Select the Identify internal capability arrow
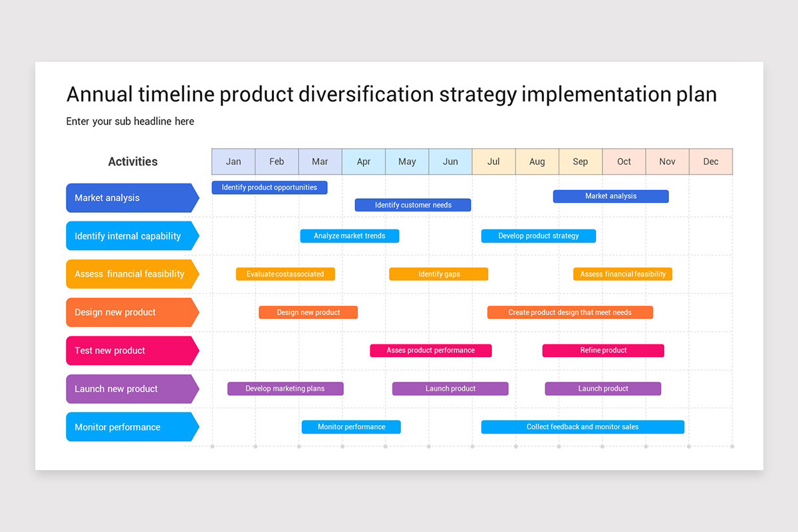 (128, 235)
